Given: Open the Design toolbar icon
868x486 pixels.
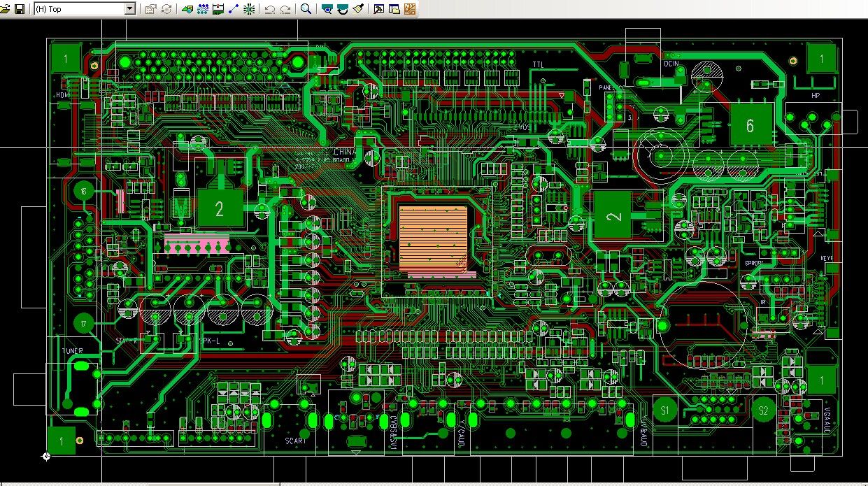Looking at the screenshot, I should point(203,9).
